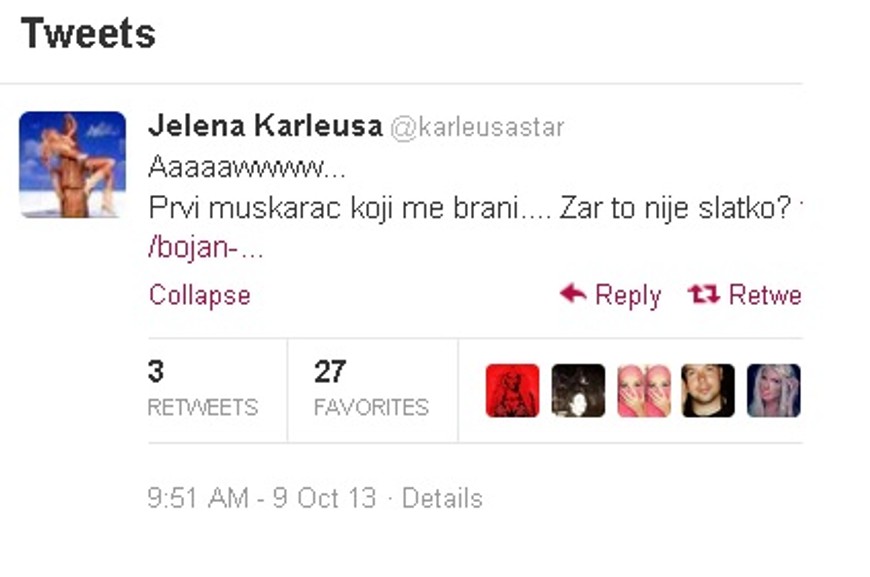Collapse the expanded tweet
This screenshot has height=577, width=870.
click(x=200, y=295)
